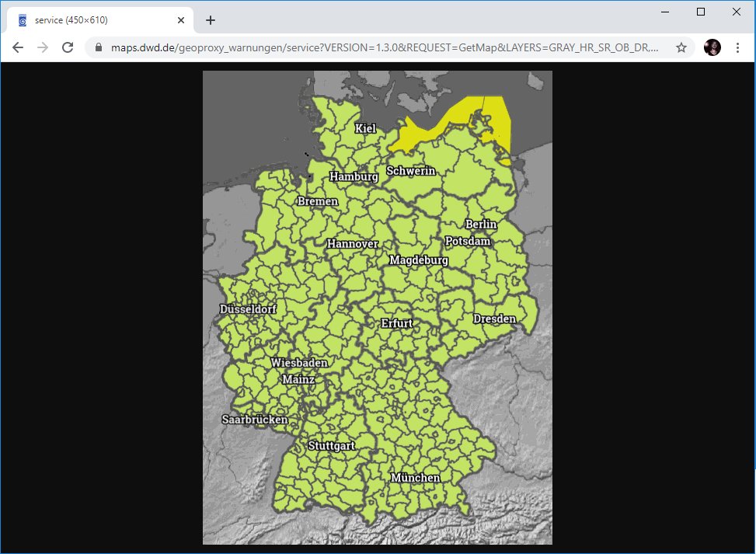This screenshot has height=554, width=756.
Task: Click the Potsdam label on the map
Action: 468,241
